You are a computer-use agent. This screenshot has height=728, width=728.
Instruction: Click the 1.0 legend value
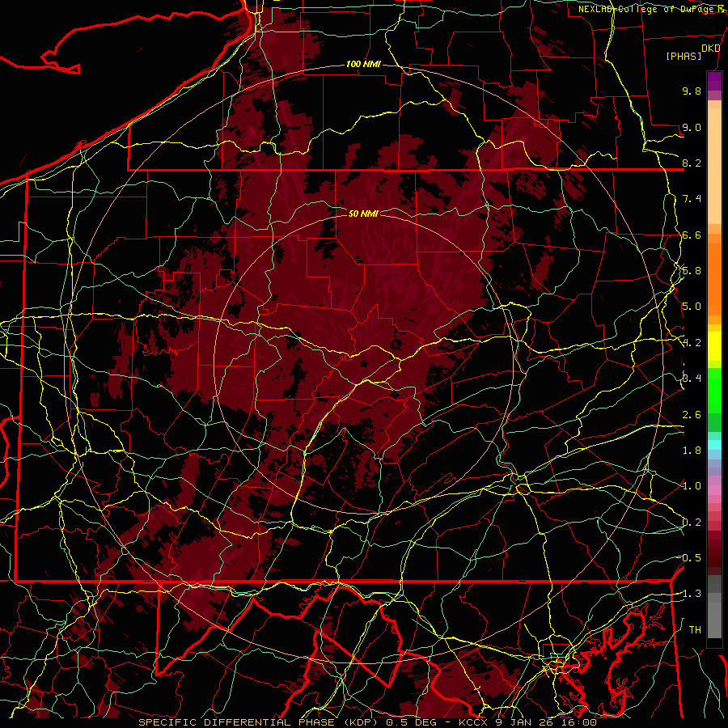click(692, 486)
